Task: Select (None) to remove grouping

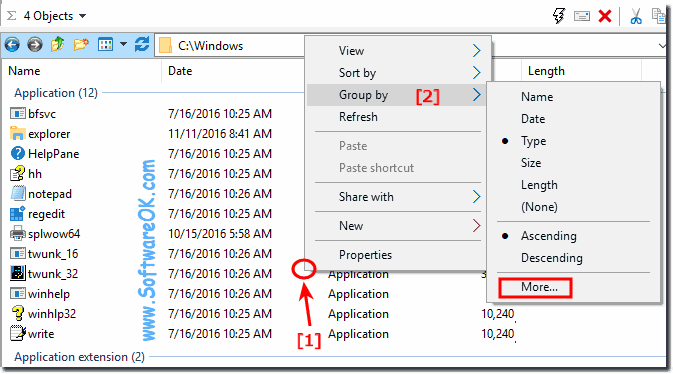Action: pos(573,207)
